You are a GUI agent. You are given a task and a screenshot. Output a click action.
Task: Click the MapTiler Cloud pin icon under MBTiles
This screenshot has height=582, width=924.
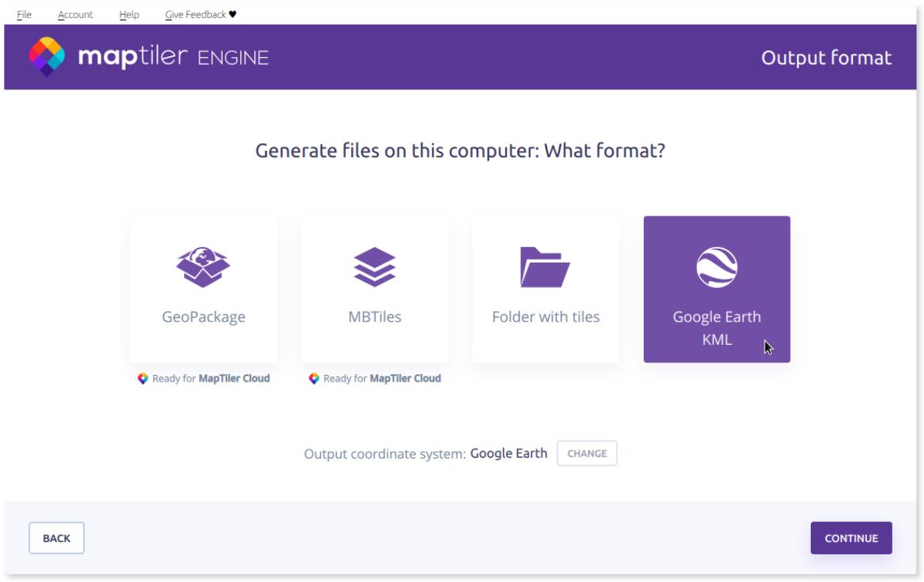click(x=313, y=379)
